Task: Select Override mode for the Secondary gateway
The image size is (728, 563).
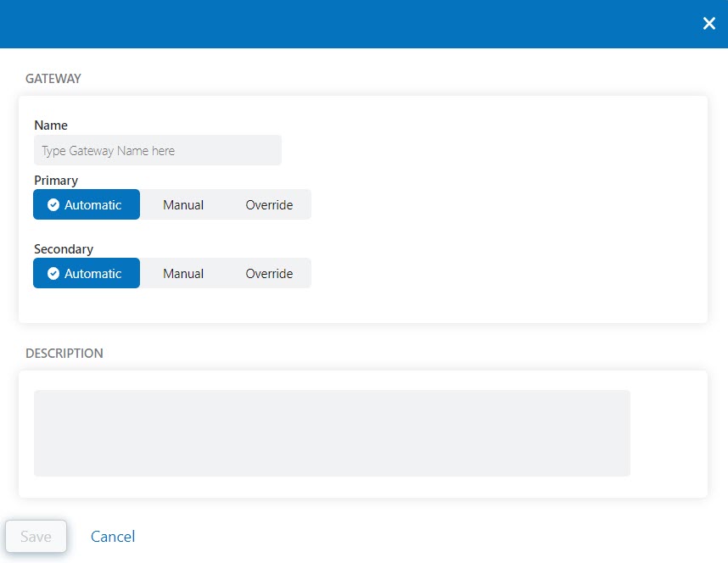Action: pos(269,273)
